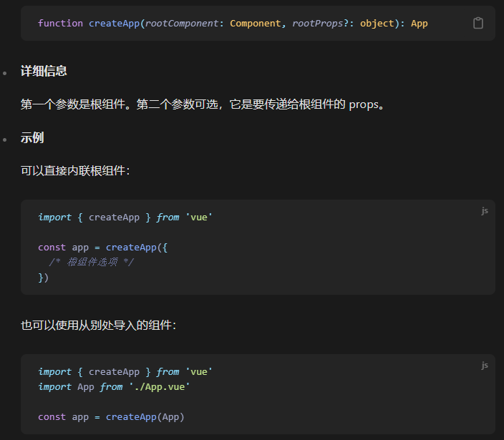Copy the createApp function signature code
The image size is (504, 440).
pyautogui.click(x=478, y=23)
